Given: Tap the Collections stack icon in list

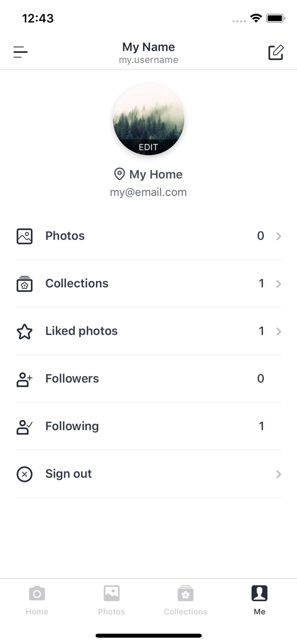Looking at the screenshot, I should coord(25,284).
